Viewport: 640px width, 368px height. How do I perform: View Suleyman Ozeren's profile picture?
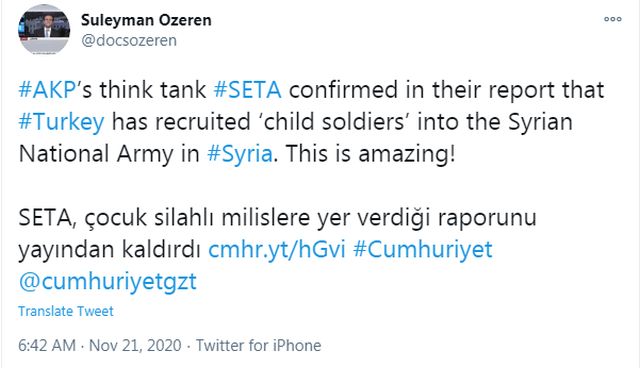(44, 30)
